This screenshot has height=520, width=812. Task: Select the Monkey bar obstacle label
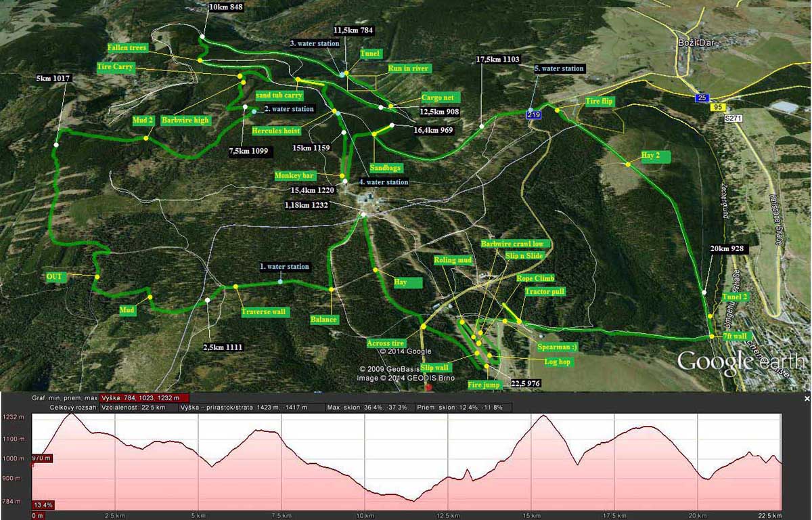tap(295, 175)
